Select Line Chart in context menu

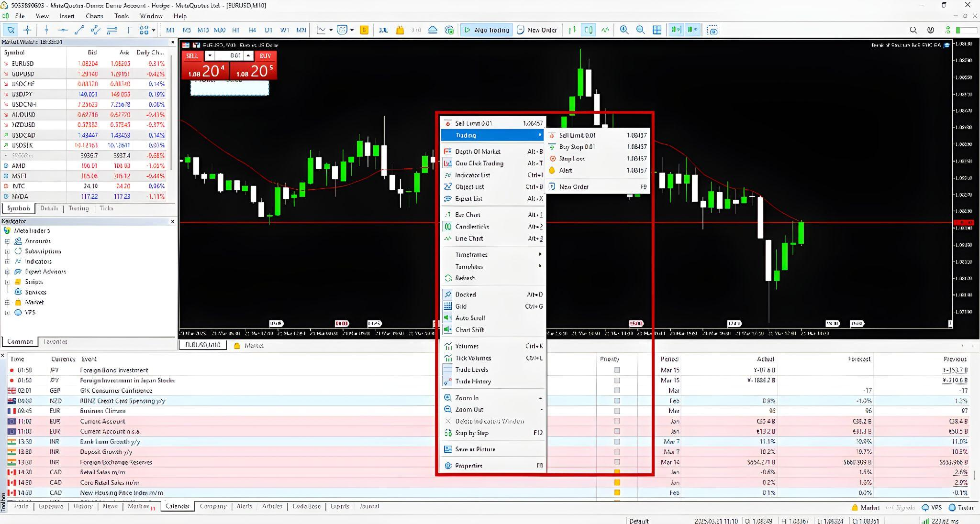click(x=493, y=239)
